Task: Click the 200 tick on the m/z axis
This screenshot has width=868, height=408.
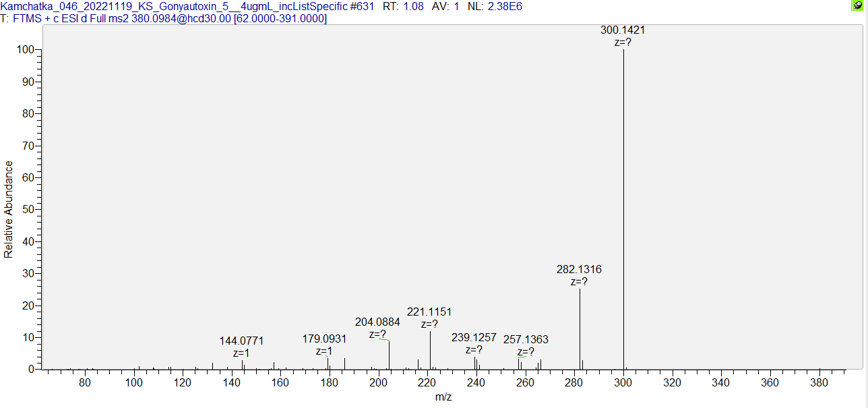Action: [x=378, y=382]
